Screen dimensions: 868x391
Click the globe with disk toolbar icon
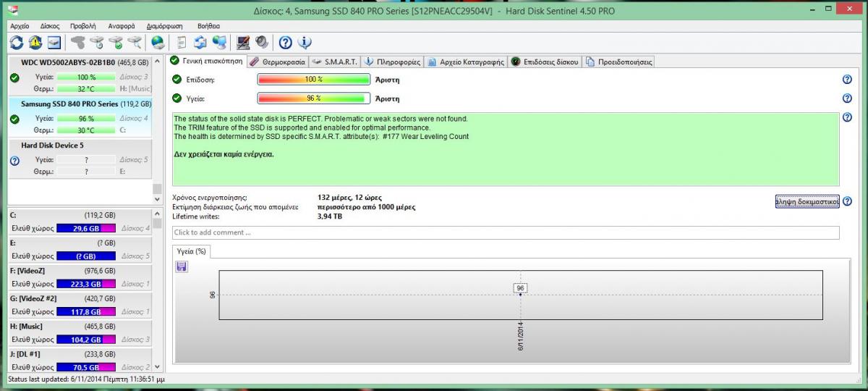tap(158, 42)
